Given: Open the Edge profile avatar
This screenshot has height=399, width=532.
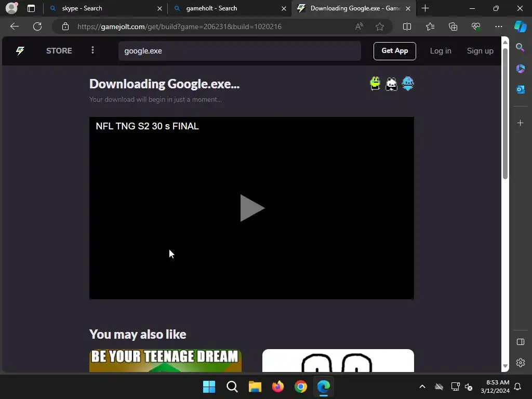Looking at the screenshot, I should (12, 8).
